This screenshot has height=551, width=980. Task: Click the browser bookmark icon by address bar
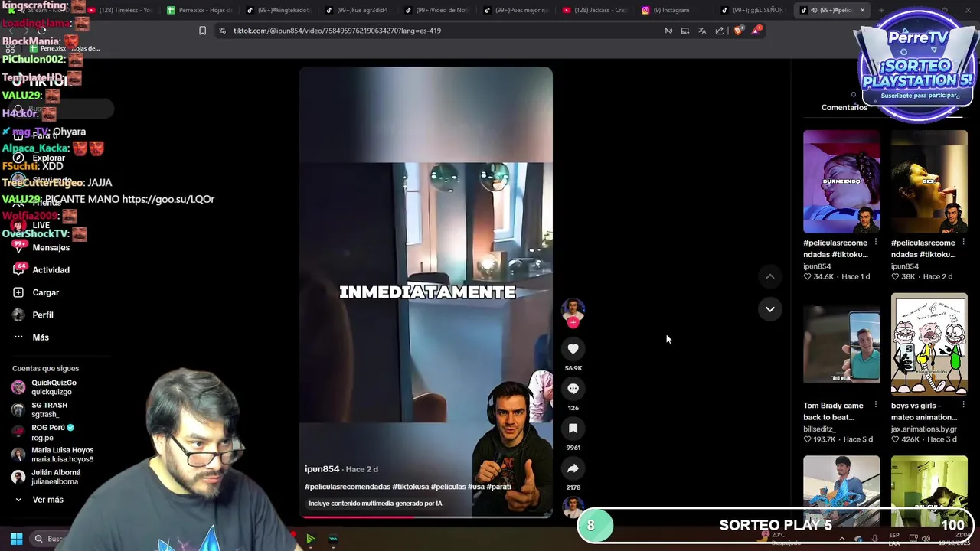pos(202,31)
